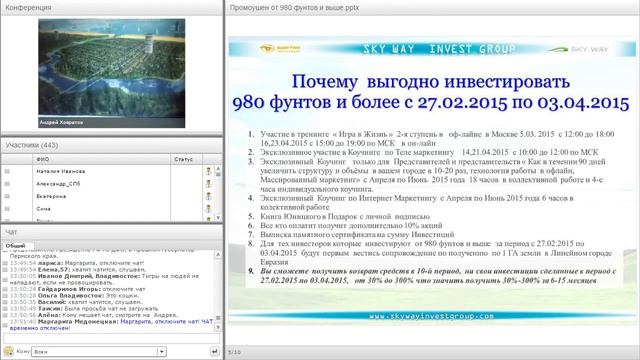Viewport: 640px width, 360px height.
Task: Click the message icon beside Иванов Дмитрий entry
Action: [5, 280]
